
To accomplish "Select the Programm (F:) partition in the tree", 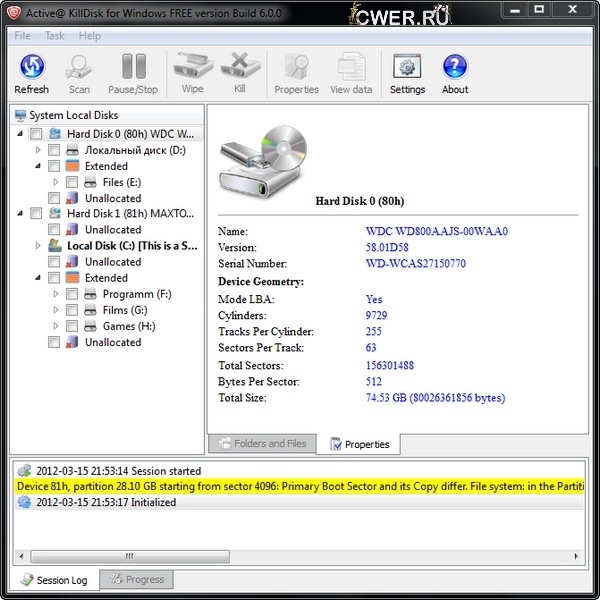I will (x=136, y=294).
